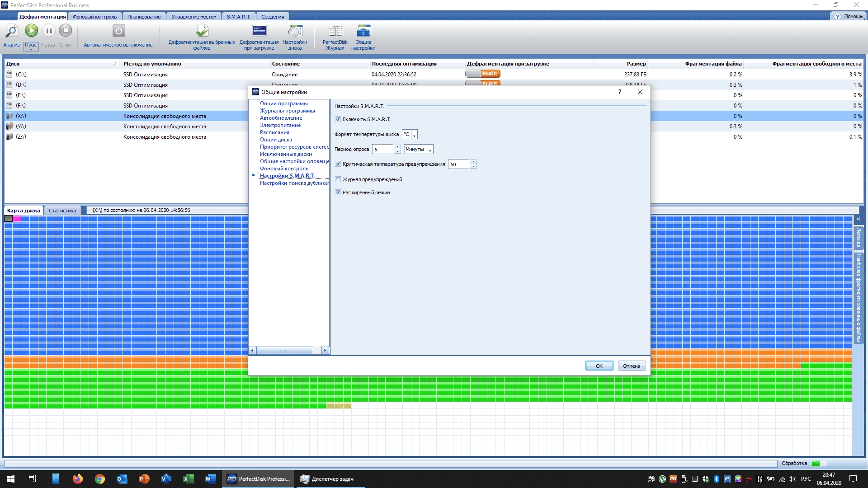Switch to Статистика tab
Image resolution: width=868 pixels, height=488 pixels.
click(x=62, y=211)
